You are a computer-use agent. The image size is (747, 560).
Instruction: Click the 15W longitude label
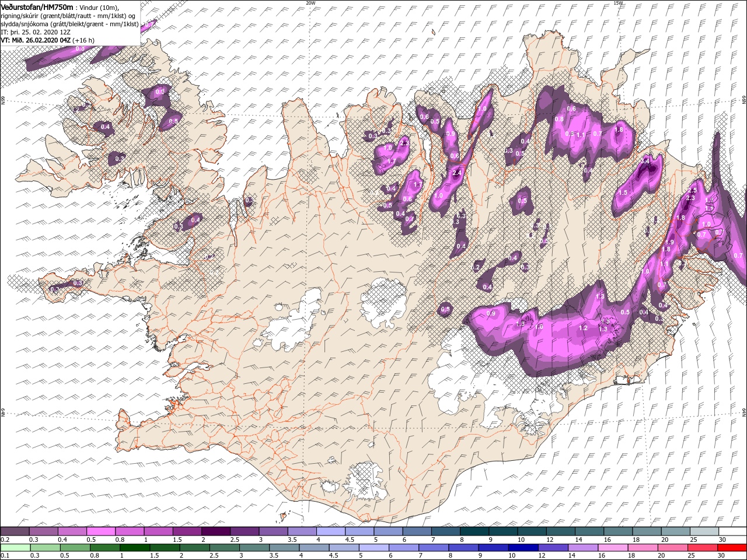(618, 3)
